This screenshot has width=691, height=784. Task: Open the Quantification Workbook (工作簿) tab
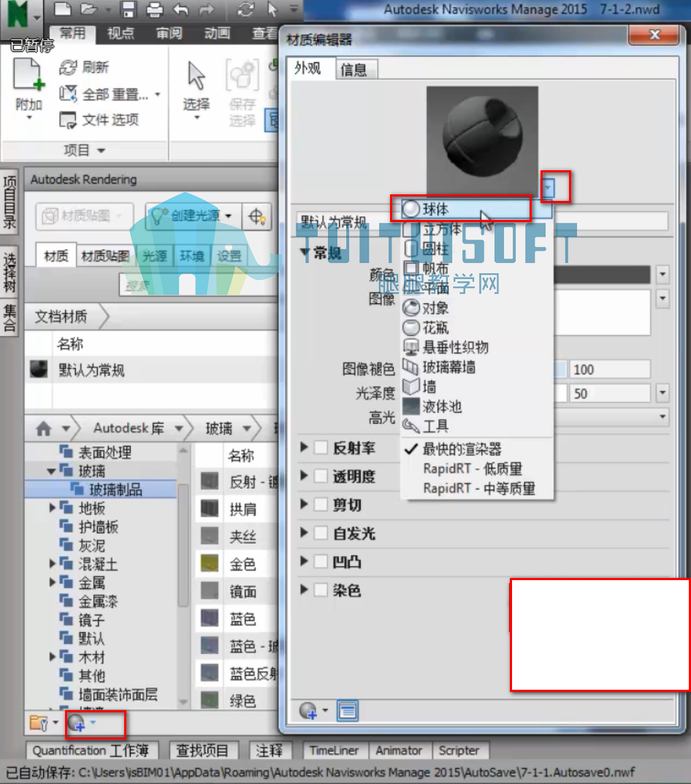pos(91,750)
